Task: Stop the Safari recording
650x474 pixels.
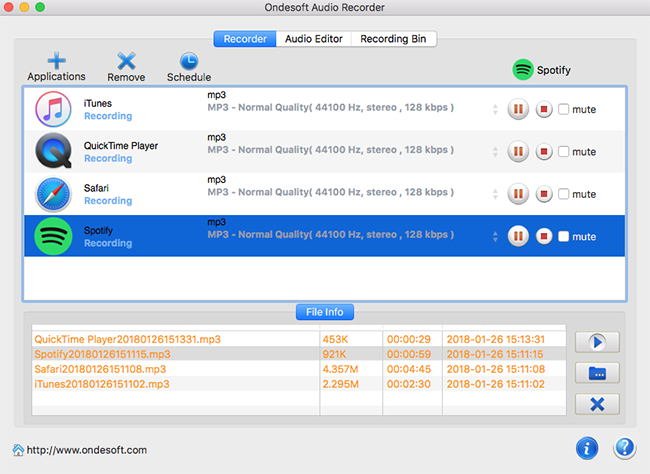Action: [544, 194]
